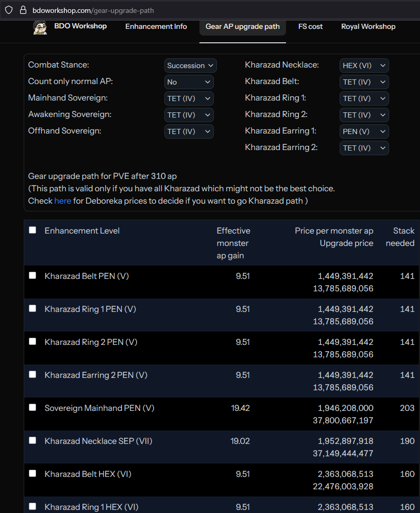The height and width of the screenshot is (513, 420).
Task: Click upgrade price 22,476,003,928
Action: coord(343,487)
